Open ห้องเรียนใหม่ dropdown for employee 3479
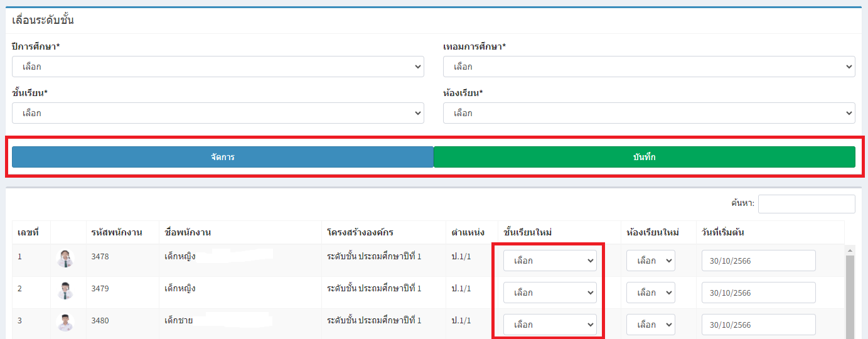Viewport: 868px width, 339px height. (651, 293)
